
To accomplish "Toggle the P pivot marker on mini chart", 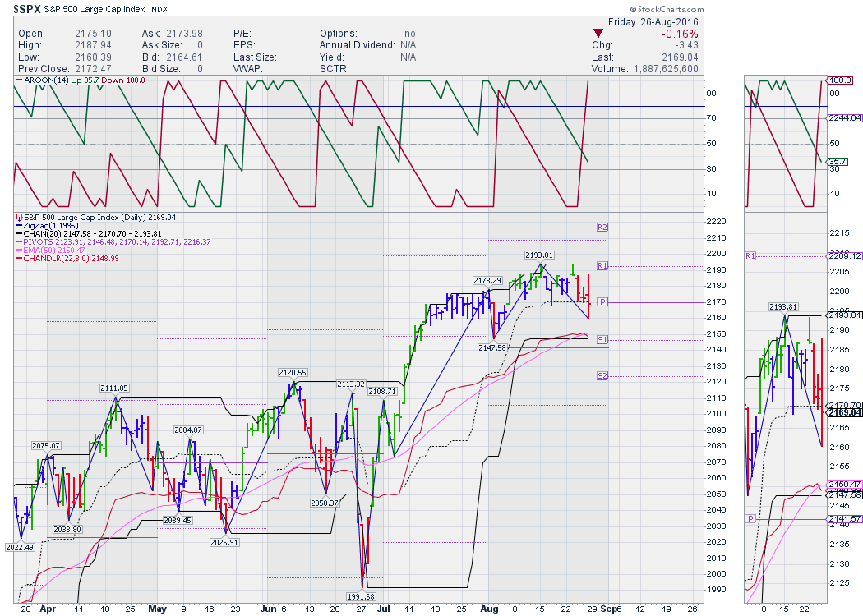I will [749, 519].
